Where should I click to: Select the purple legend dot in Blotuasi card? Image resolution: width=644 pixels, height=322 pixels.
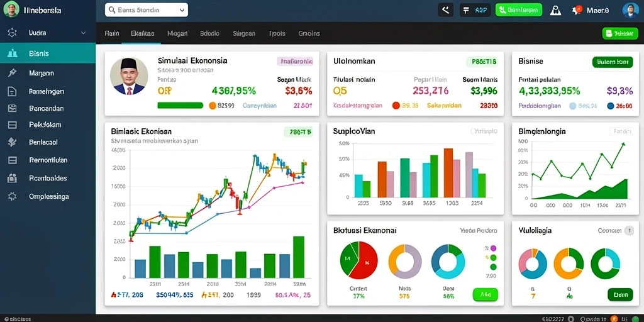(493, 248)
